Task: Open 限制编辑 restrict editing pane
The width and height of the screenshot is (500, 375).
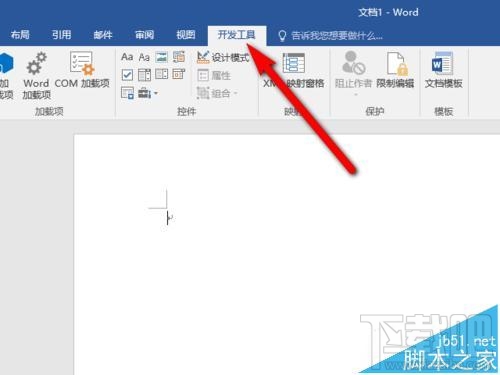Action: (395, 71)
